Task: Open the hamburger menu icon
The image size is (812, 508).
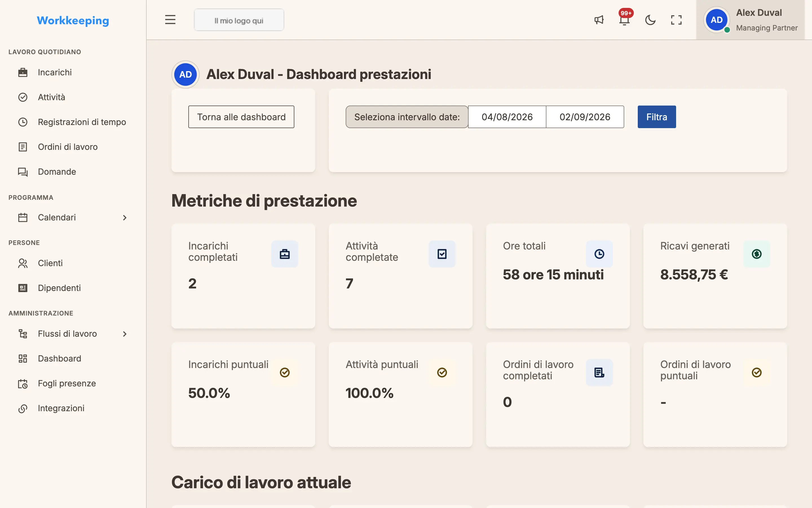Action: click(x=170, y=20)
